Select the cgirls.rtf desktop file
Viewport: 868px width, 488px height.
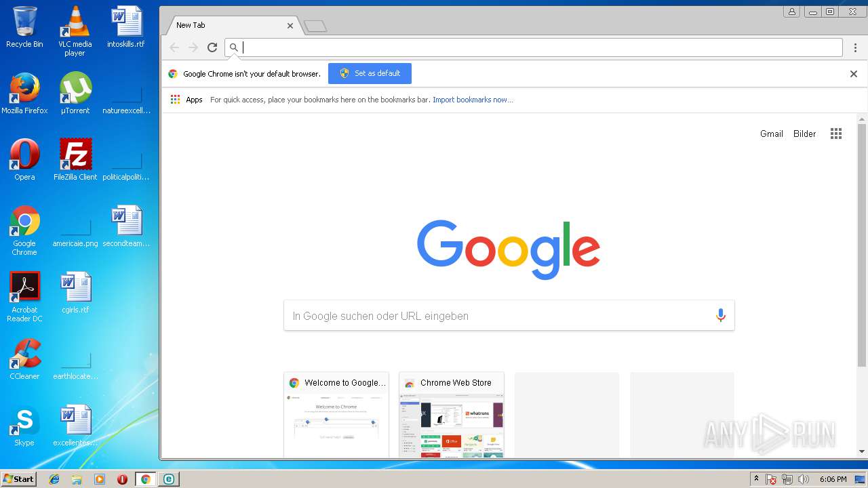click(x=75, y=293)
